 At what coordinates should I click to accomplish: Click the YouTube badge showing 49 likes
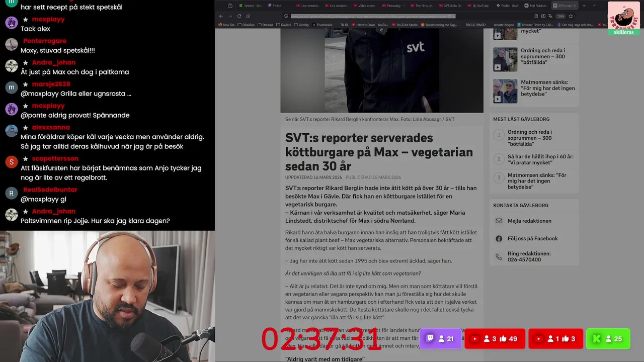pyautogui.click(x=495, y=339)
